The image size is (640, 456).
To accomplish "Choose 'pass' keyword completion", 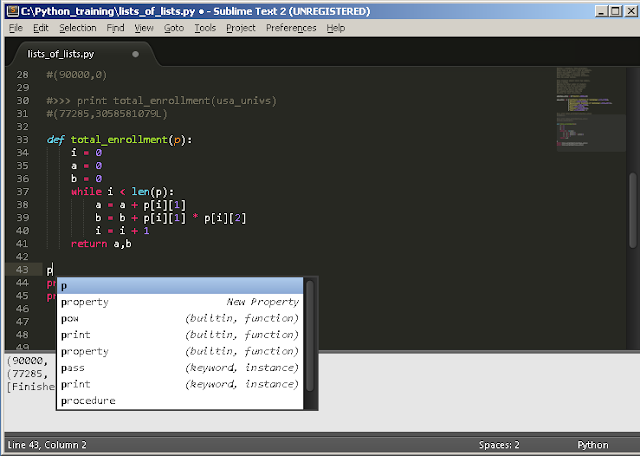I will pyautogui.click(x=180, y=368).
